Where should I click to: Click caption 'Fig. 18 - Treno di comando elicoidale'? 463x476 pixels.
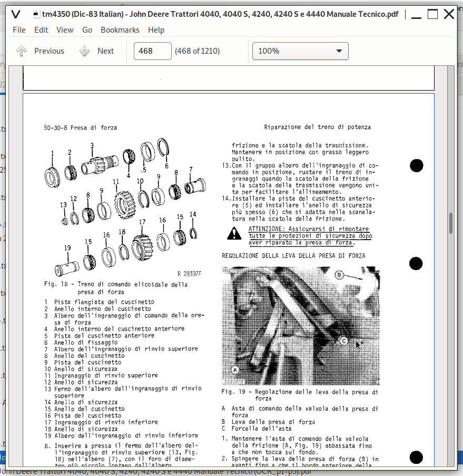[116, 284]
